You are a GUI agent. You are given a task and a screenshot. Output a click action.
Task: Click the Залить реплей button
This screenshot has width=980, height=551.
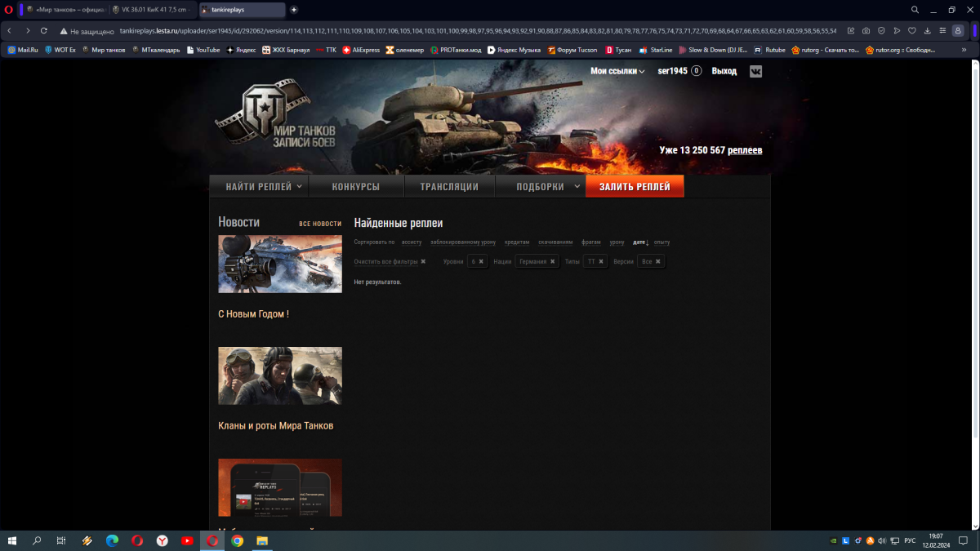click(x=635, y=187)
